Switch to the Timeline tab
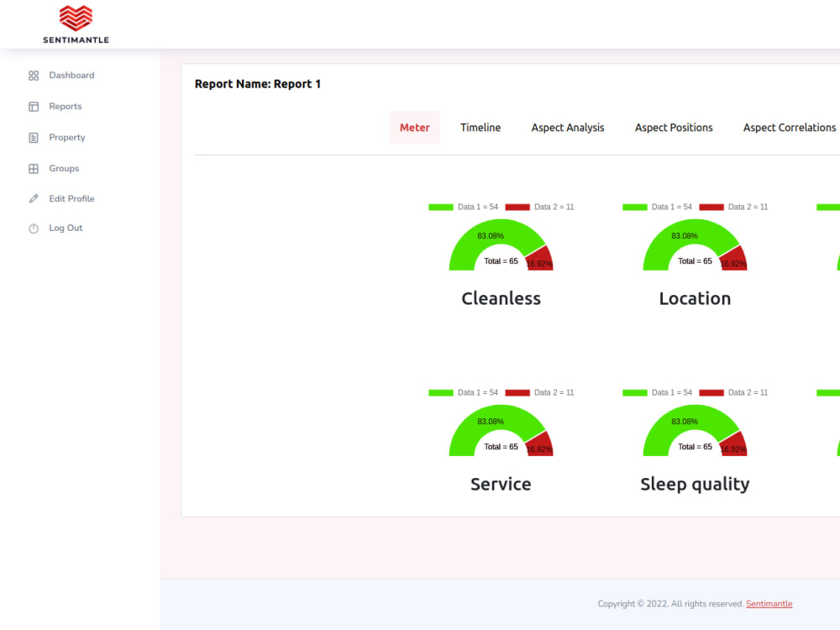The image size is (840, 630). tap(480, 127)
